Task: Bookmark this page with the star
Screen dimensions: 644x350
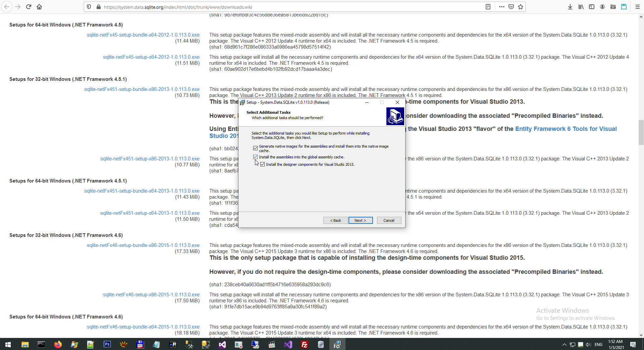Action: (521, 7)
